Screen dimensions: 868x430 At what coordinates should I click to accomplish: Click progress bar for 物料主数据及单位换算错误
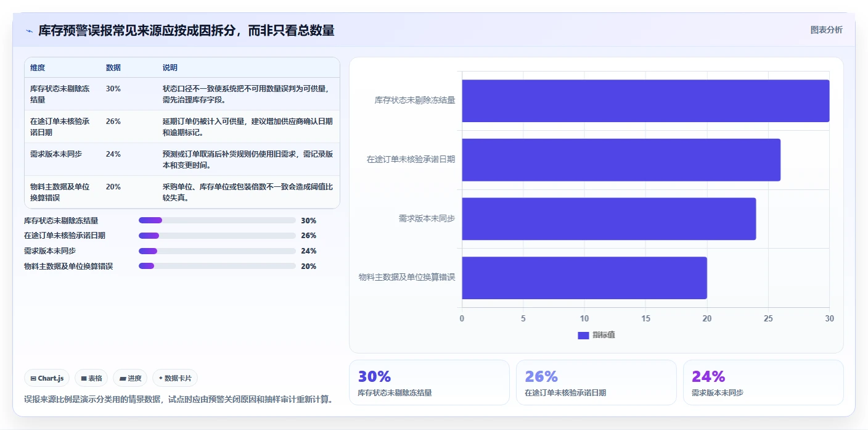(x=217, y=266)
